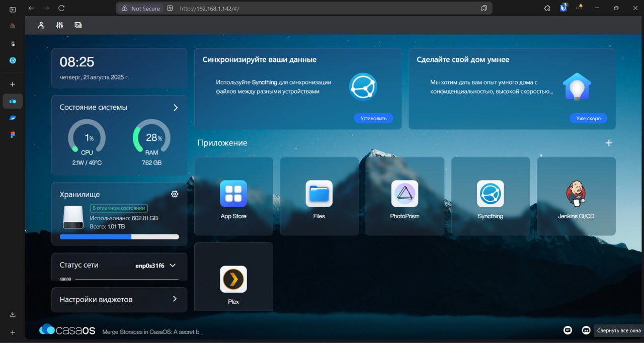Image resolution: width=644 pixels, height=343 pixels.
Task: Add a new app with plus icon
Action: 609,143
